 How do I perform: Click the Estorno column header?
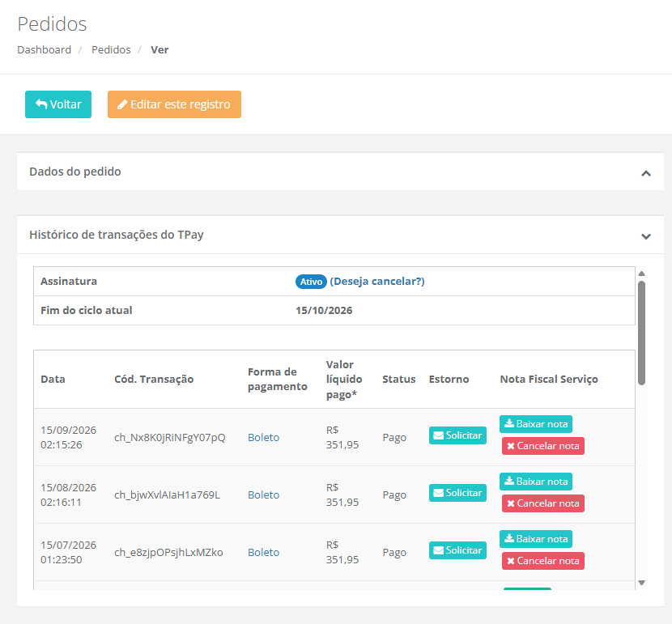pos(449,379)
